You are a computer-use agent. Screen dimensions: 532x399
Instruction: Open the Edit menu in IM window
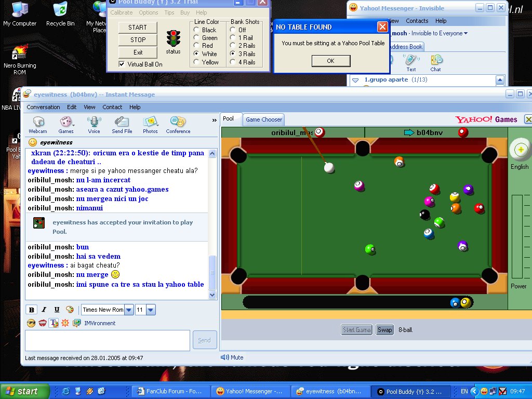tap(72, 107)
